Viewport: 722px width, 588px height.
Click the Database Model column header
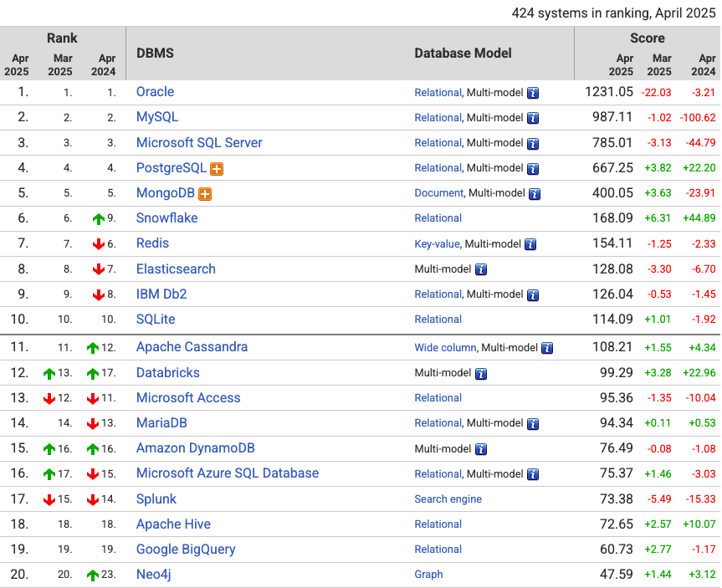click(463, 53)
